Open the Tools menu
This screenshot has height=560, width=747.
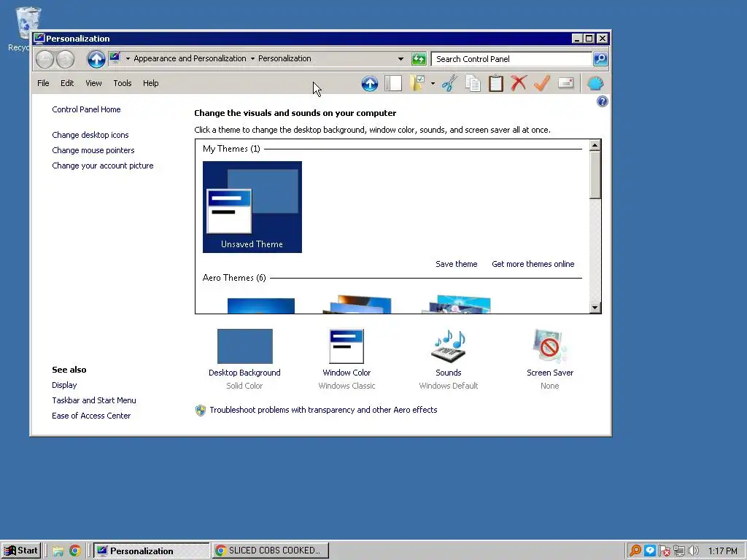click(123, 83)
